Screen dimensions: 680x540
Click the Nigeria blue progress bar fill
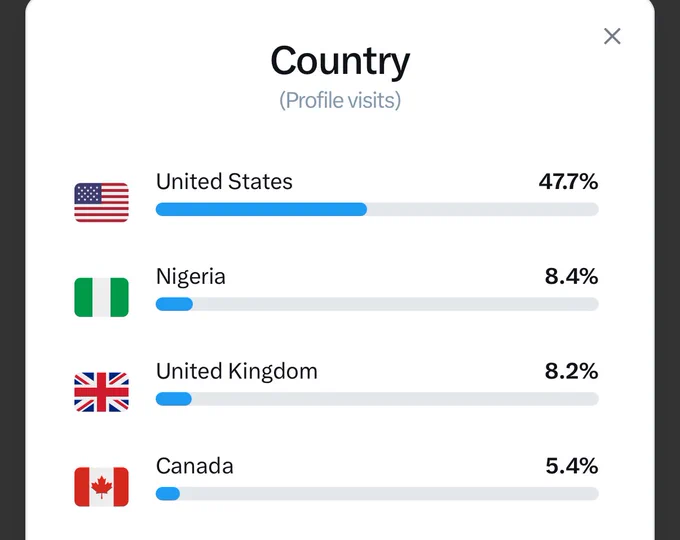click(x=174, y=304)
